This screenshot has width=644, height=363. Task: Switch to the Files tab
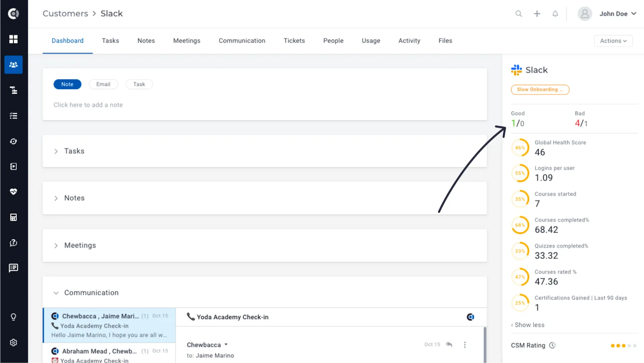[445, 41]
